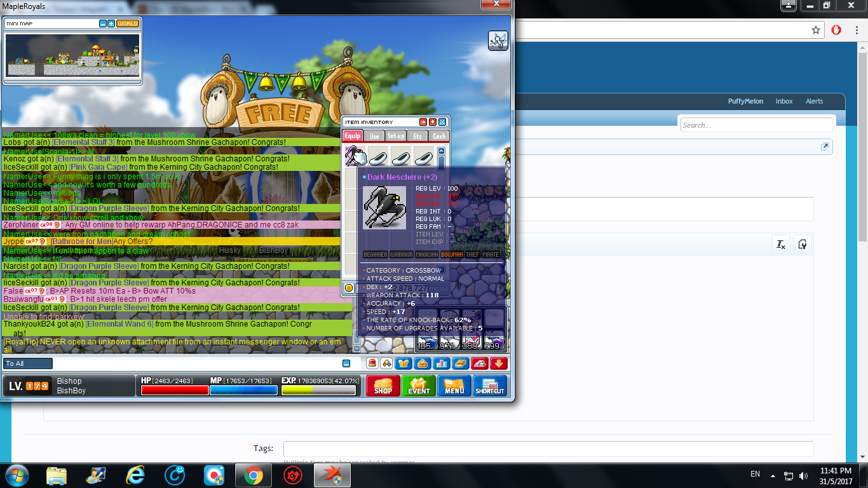Click the blue MP bar
868x488 pixels.
tap(243, 390)
